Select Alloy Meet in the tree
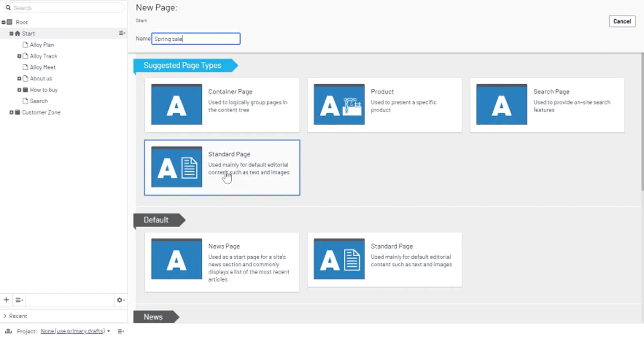Image resolution: width=644 pixels, height=338 pixels. pyautogui.click(x=43, y=67)
